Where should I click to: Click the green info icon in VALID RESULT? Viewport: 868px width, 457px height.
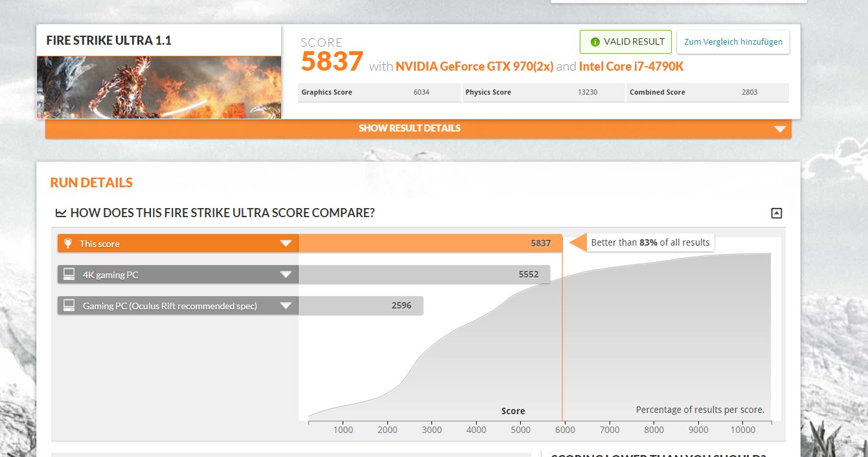595,41
